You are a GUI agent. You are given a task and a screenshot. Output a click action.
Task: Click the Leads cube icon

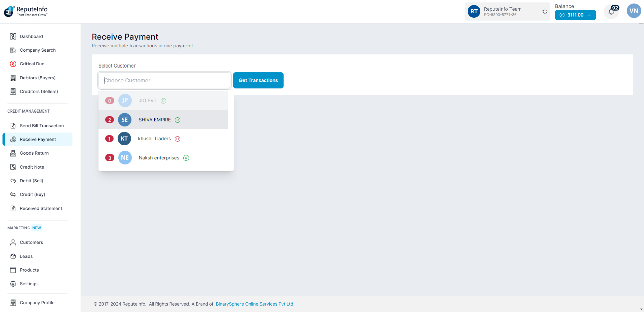pos(13,256)
